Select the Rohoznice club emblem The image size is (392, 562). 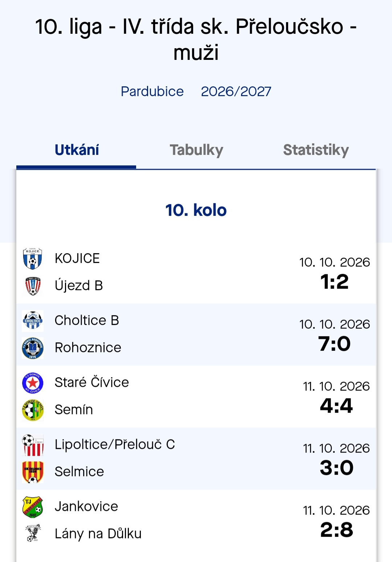click(x=33, y=348)
